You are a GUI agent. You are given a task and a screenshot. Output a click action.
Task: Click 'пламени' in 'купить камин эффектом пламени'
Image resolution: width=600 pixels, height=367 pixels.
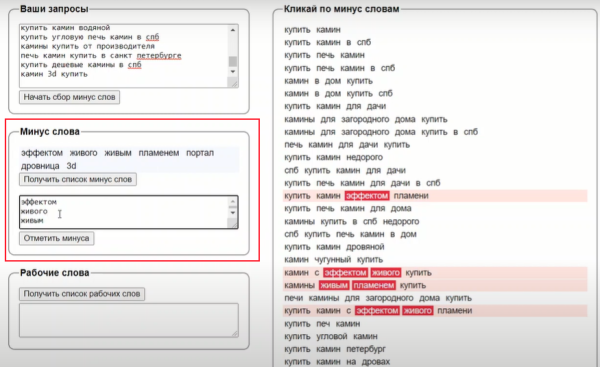pos(411,196)
